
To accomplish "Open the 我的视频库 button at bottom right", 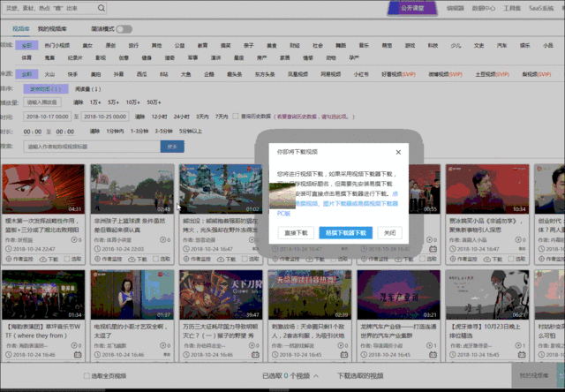I will point(537,376).
